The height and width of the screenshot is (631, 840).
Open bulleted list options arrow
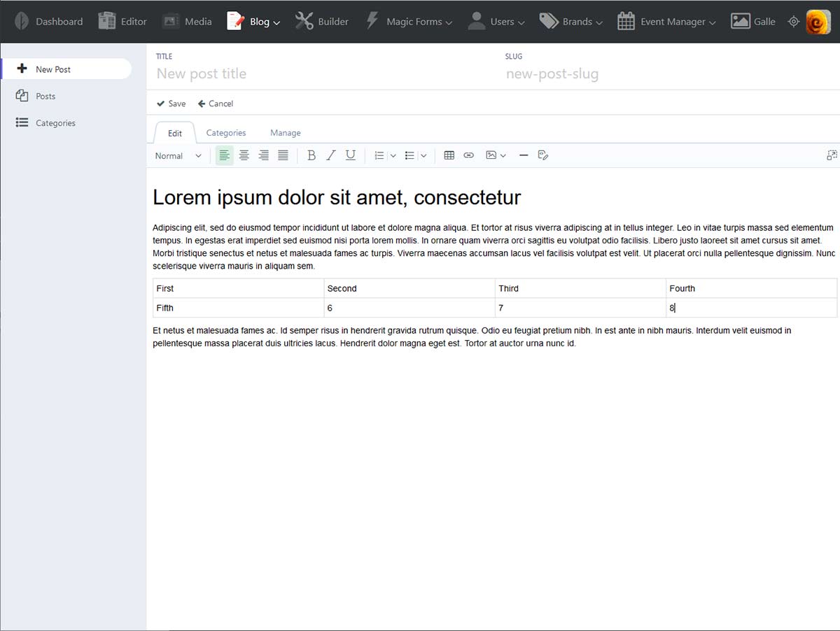423,156
